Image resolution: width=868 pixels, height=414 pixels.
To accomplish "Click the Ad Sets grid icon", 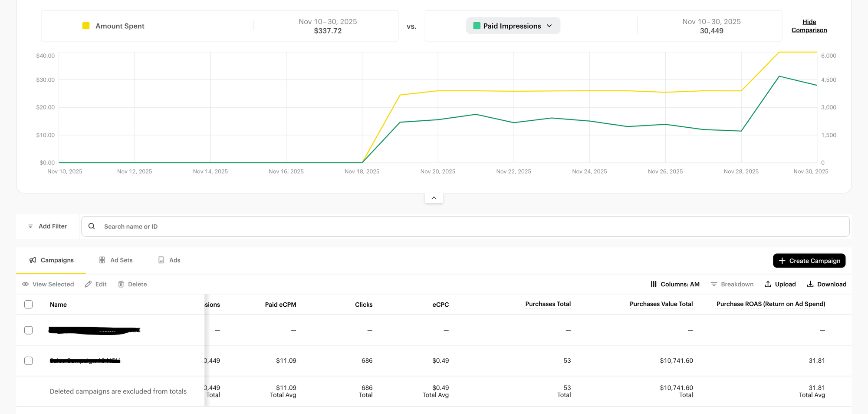I will coord(102,260).
